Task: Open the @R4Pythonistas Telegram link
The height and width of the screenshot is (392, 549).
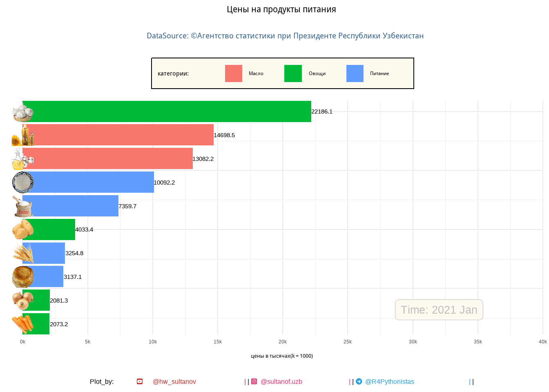Action: click(389, 381)
